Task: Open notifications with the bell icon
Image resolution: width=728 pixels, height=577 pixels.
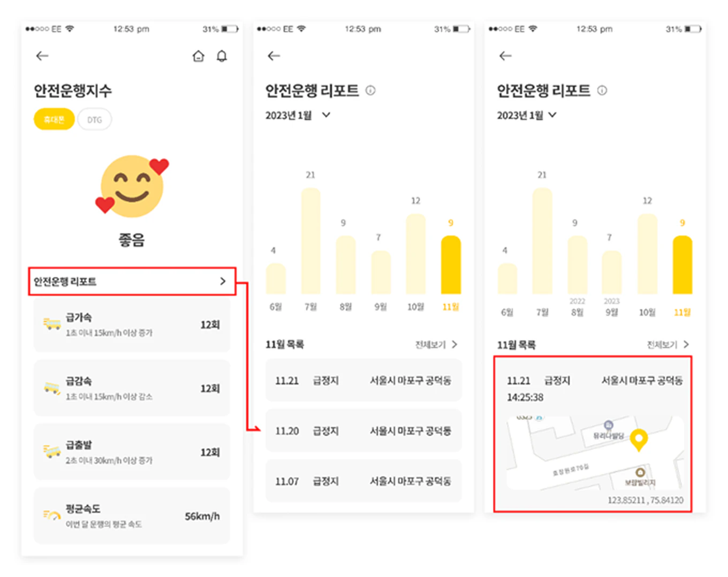Action: pos(222,56)
